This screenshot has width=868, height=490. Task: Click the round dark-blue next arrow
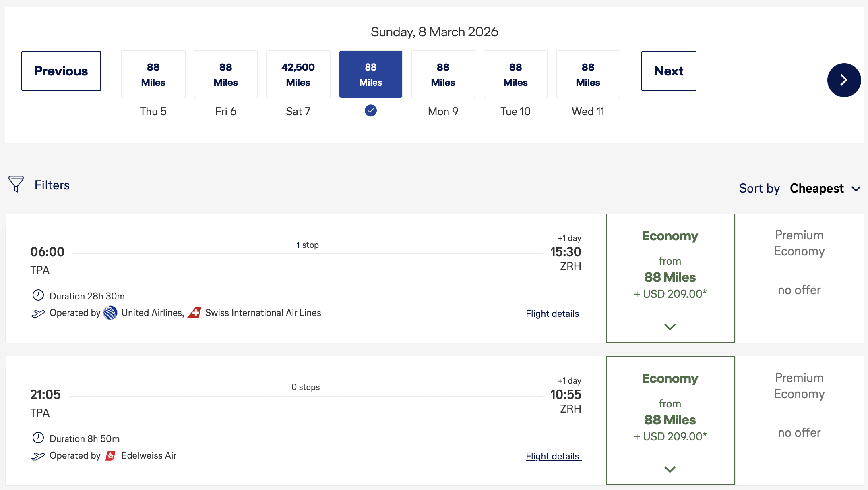coord(844,80)
